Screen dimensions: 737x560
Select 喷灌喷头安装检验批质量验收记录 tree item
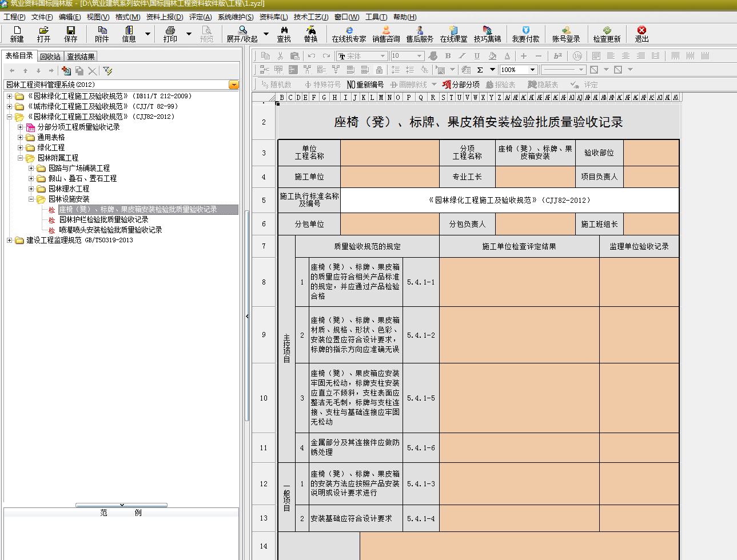(x=110, y=230)
